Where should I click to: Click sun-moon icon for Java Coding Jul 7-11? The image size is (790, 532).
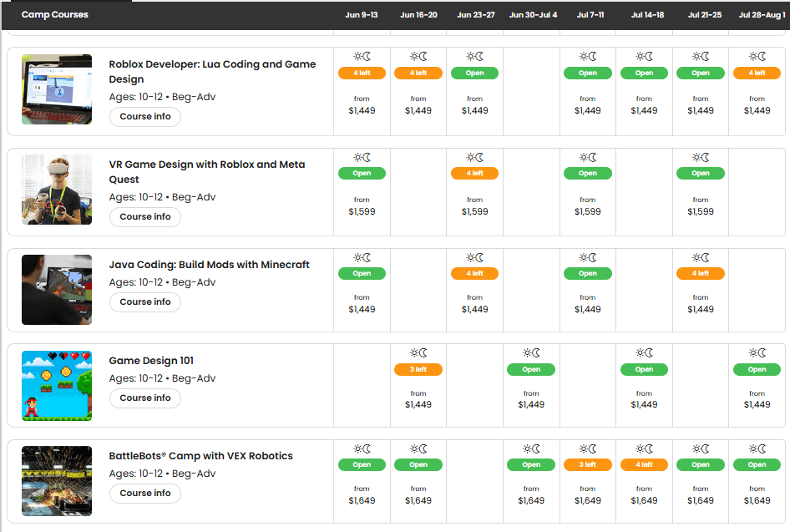[x=588, y=257]
